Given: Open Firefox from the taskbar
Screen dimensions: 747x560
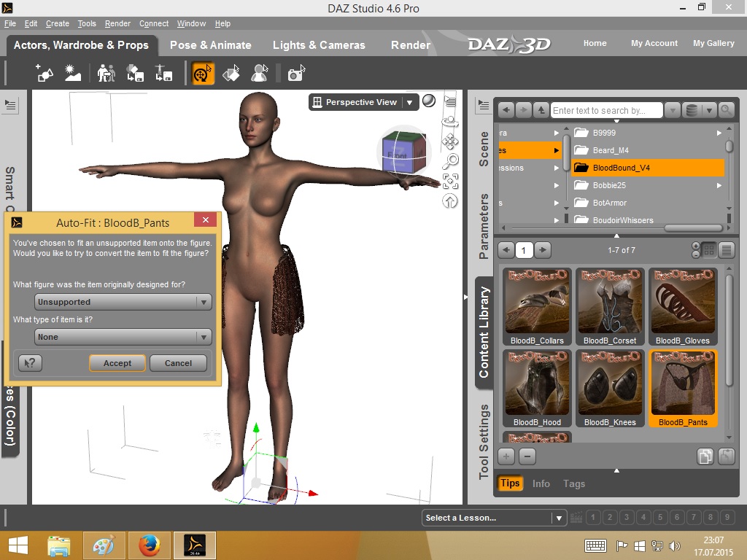Looking at the screenshot, I should tap(149, 545).
